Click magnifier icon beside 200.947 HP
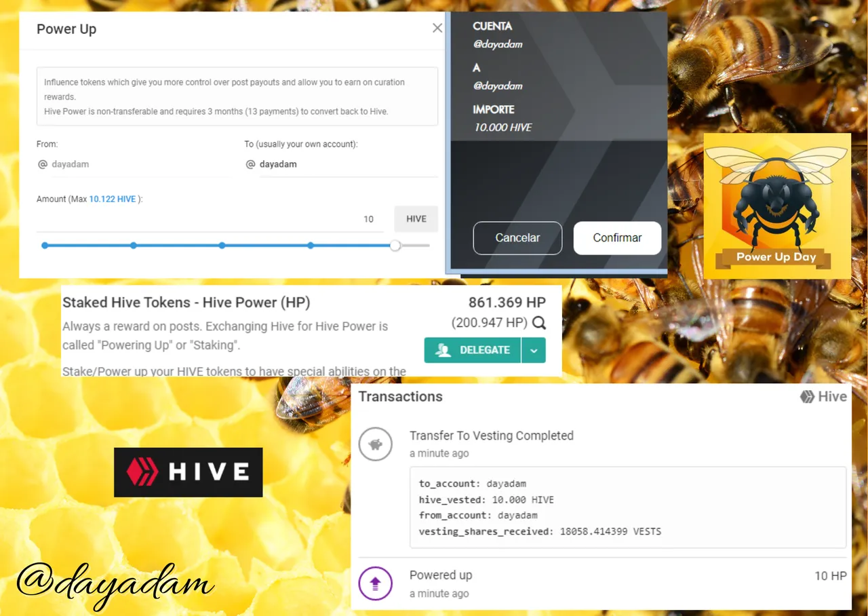868x616 pixels. tap(538, 323)
